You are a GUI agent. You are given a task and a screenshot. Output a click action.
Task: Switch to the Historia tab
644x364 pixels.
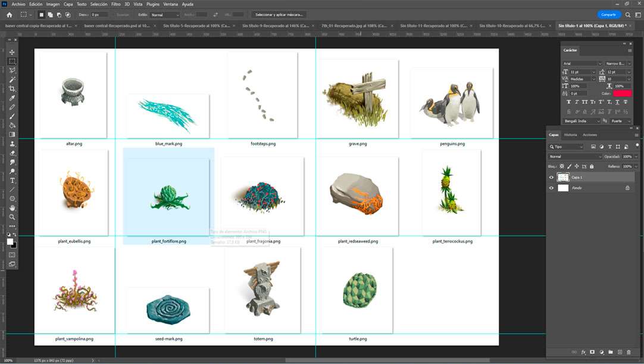pyautogui.click(x=570, y=135)
